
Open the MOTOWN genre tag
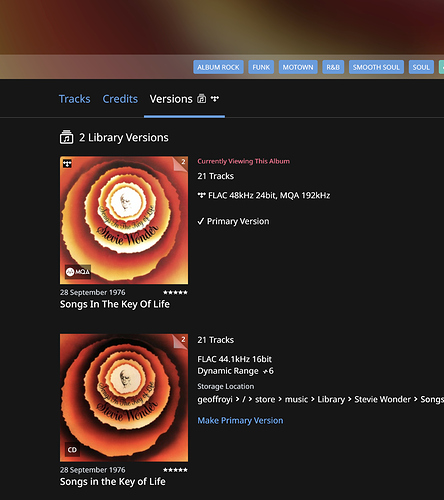298,67
